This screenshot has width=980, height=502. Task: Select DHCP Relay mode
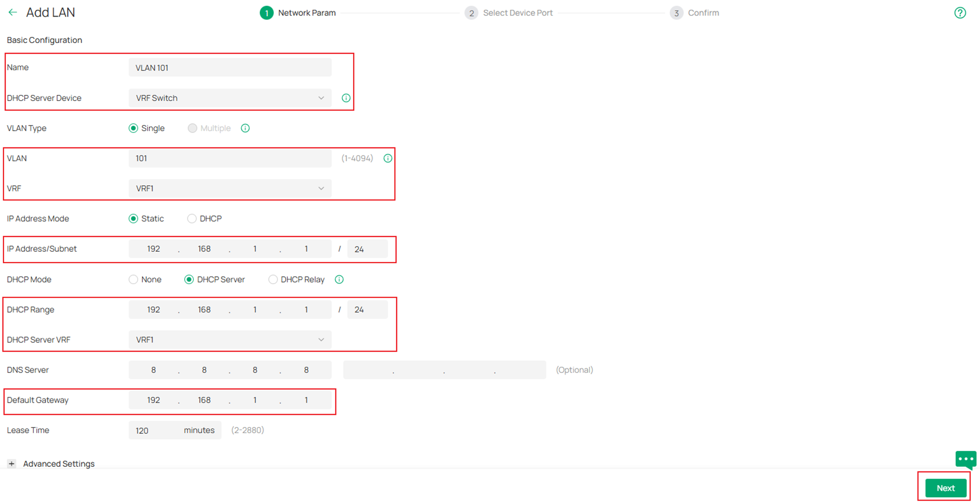(x=273, y=279)
